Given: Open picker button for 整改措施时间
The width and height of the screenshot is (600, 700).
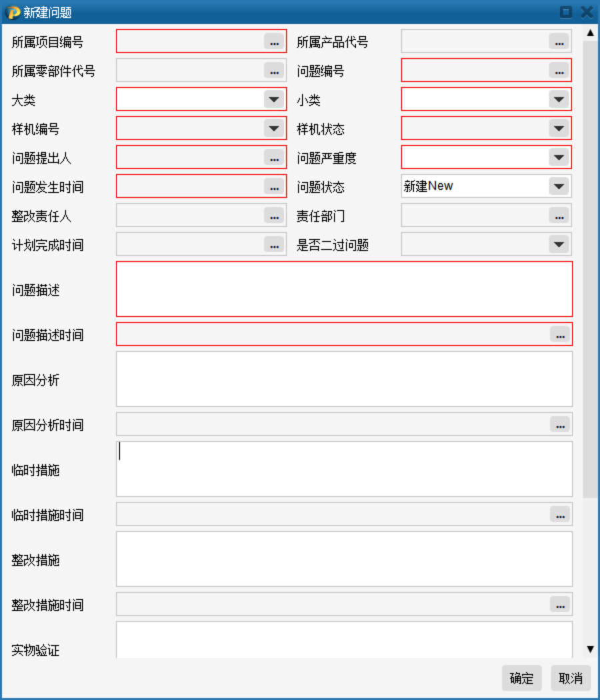Looking at the screenshot, I should (x=560, y=605).
